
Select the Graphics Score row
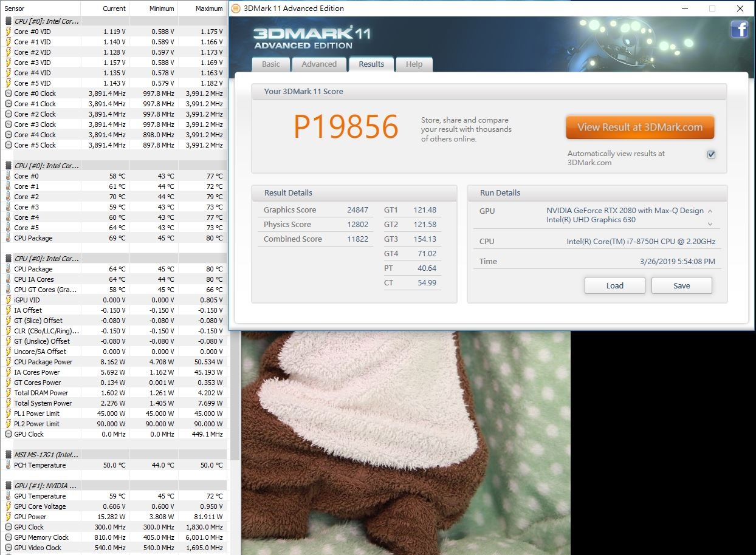pos(315,210)
